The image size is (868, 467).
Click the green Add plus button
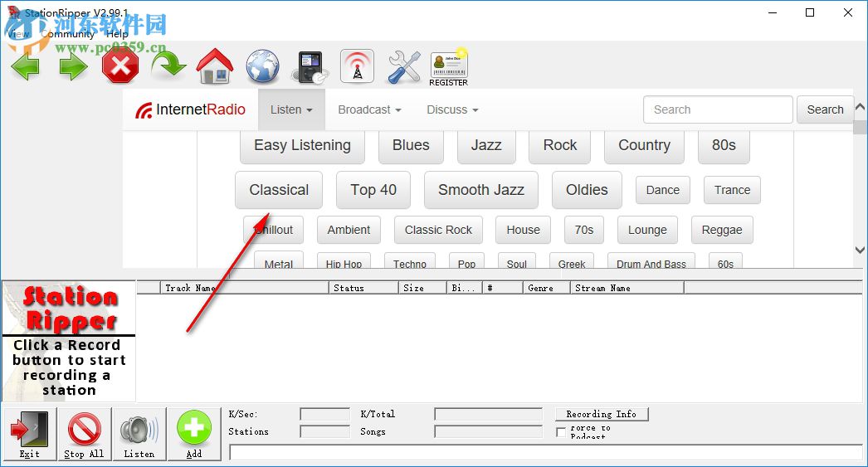click(x=193, y=435)
